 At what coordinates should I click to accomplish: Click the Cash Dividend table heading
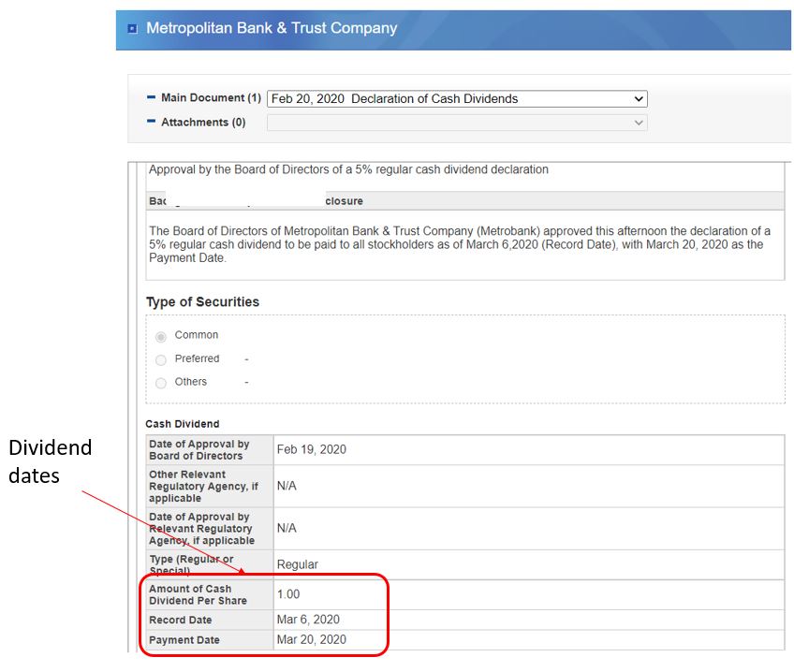[x=183, y=424]
